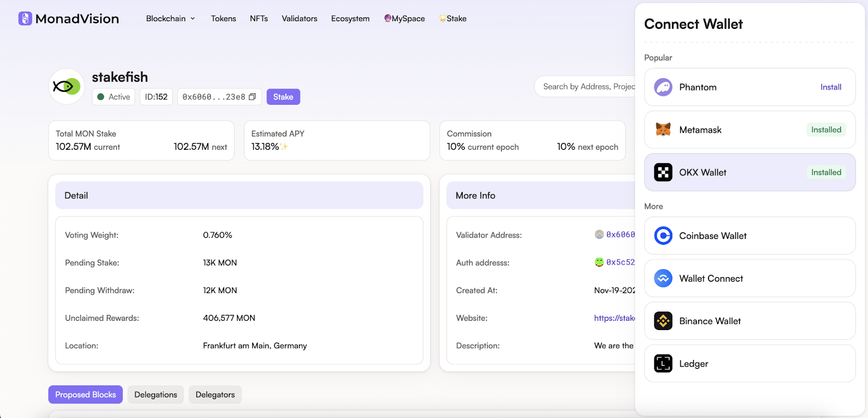Copy the validator address 0x6060...23e8
868x418 pixels.
(x=252, y=97)
